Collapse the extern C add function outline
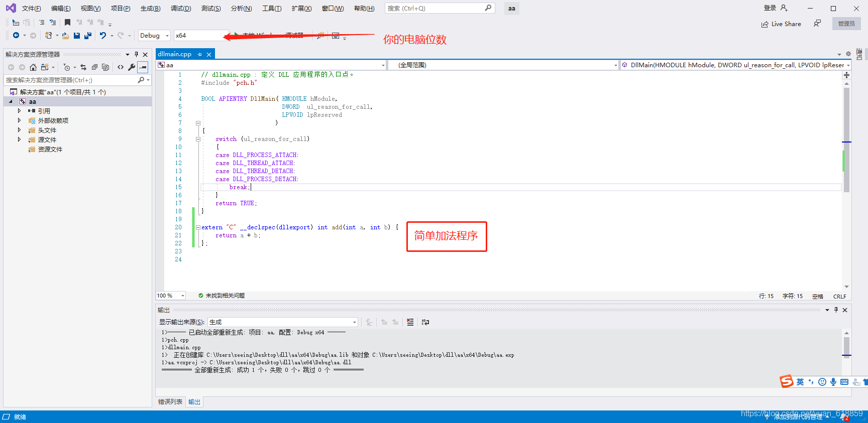Viewport: 868px width, 423px height. 198,227
